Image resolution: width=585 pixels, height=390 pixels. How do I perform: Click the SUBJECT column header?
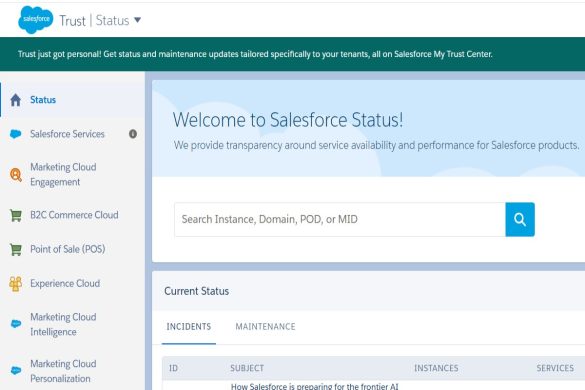(247, 368)
